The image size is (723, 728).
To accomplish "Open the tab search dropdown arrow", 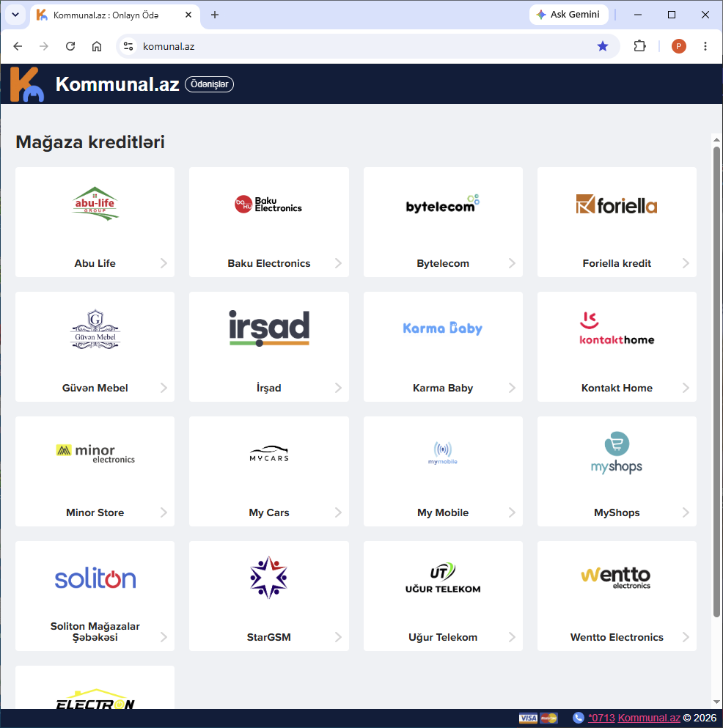I will tap(15, 15).
